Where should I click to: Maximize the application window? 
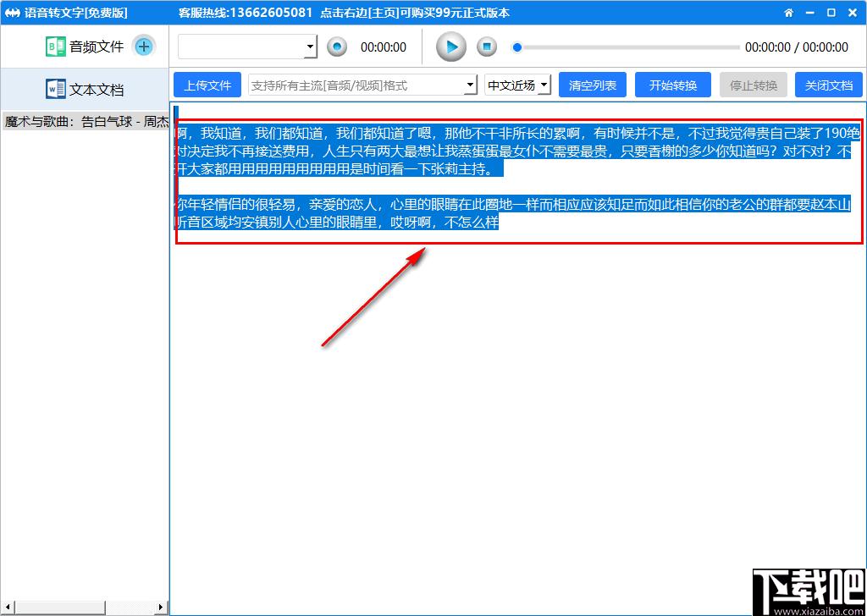click(x=831, y=13)
